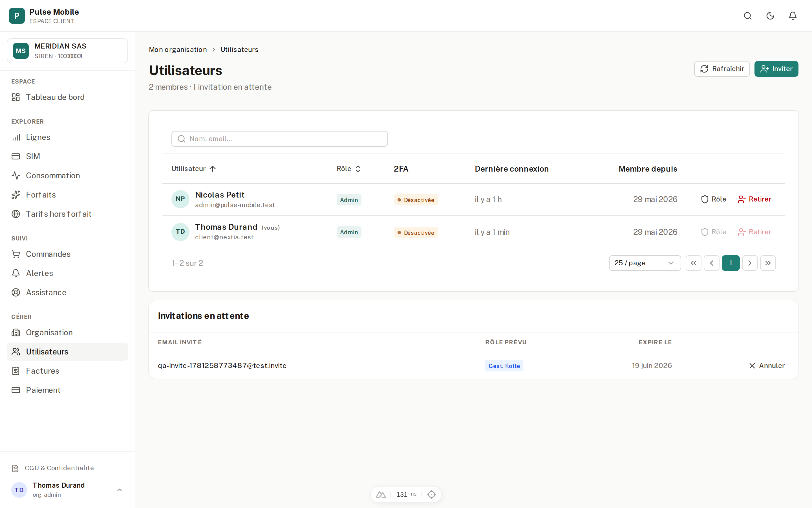
Task: Click admin@pulse-mobile.test email
Action: pyautogui.click(x=235, y=205)
